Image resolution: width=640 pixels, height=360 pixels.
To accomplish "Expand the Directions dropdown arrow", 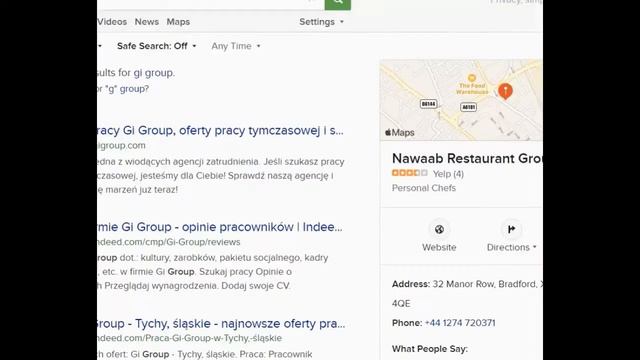I will [x=535, y=247].
